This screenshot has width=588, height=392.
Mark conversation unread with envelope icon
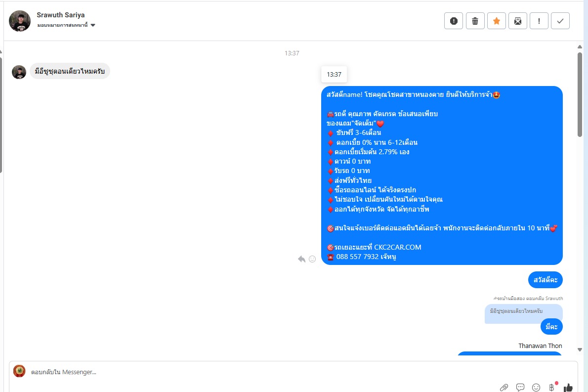pos(518,21)
